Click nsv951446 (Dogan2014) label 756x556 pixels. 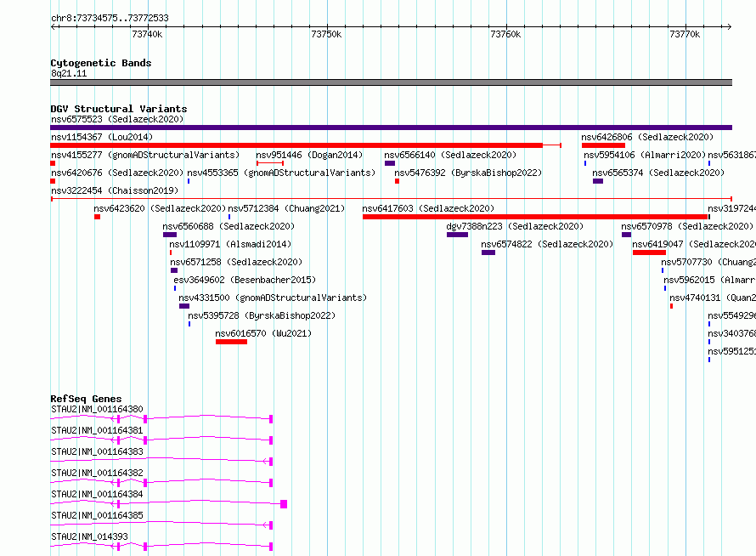coord(309,155)
